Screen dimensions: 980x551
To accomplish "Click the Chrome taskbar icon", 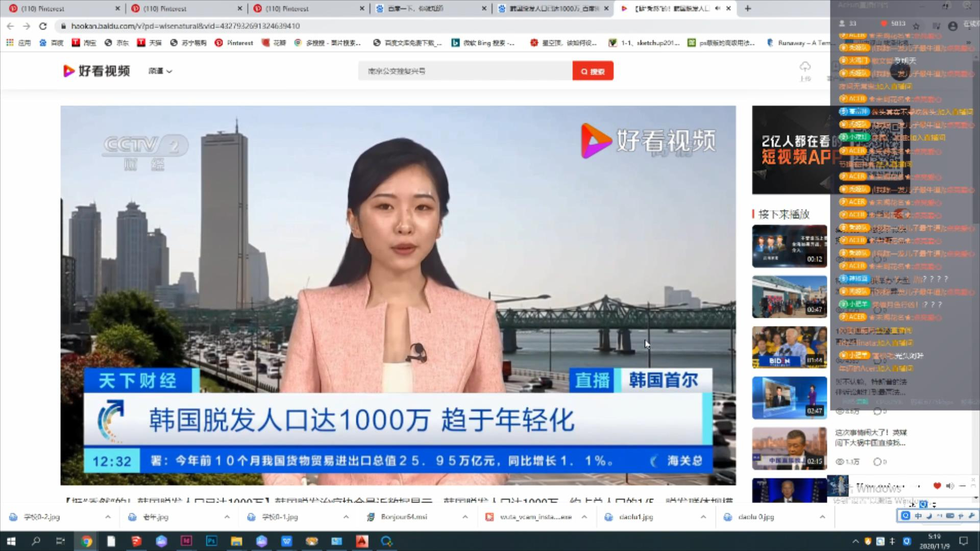I will (x=86, y=541).
